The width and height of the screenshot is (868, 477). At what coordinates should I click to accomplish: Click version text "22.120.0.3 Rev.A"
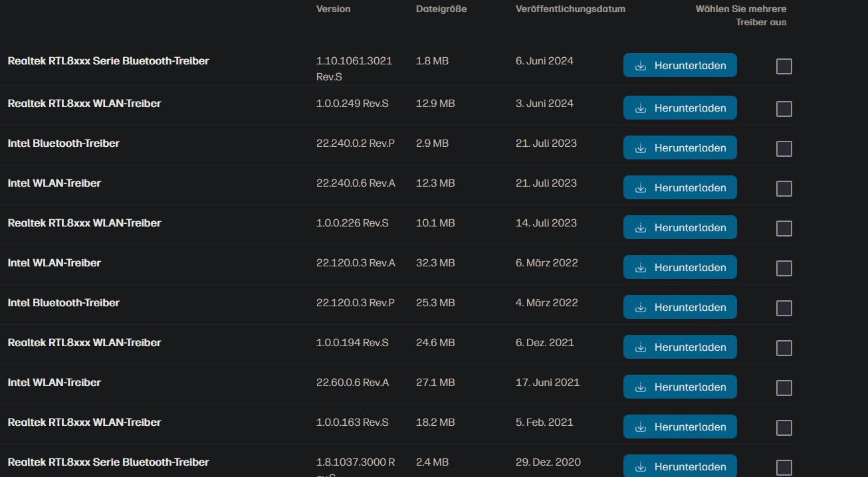tap(356, 263)
